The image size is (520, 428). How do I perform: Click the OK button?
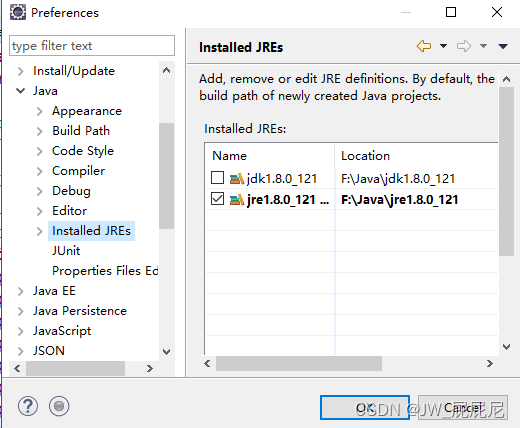click(x=365, y=407)
